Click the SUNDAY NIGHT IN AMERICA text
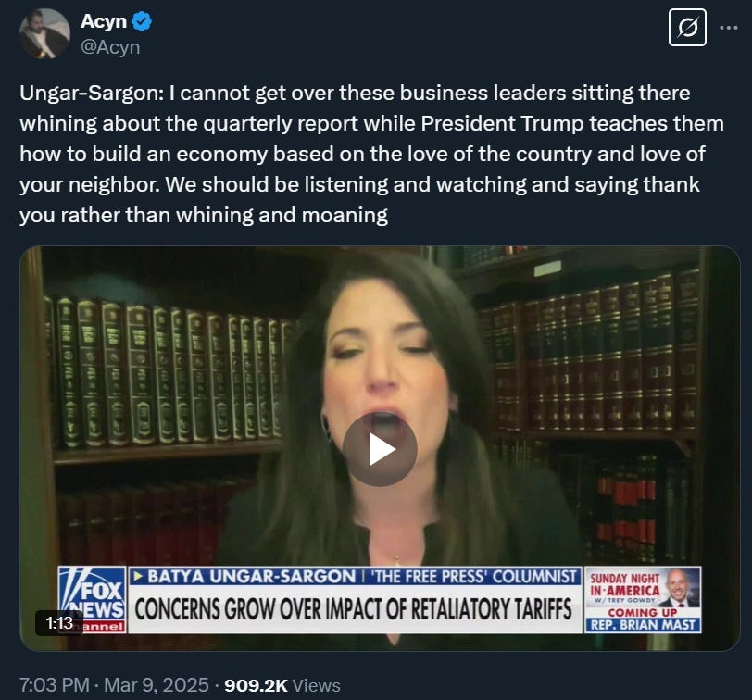This screenshot has width=752, height=700. [625, 585]
